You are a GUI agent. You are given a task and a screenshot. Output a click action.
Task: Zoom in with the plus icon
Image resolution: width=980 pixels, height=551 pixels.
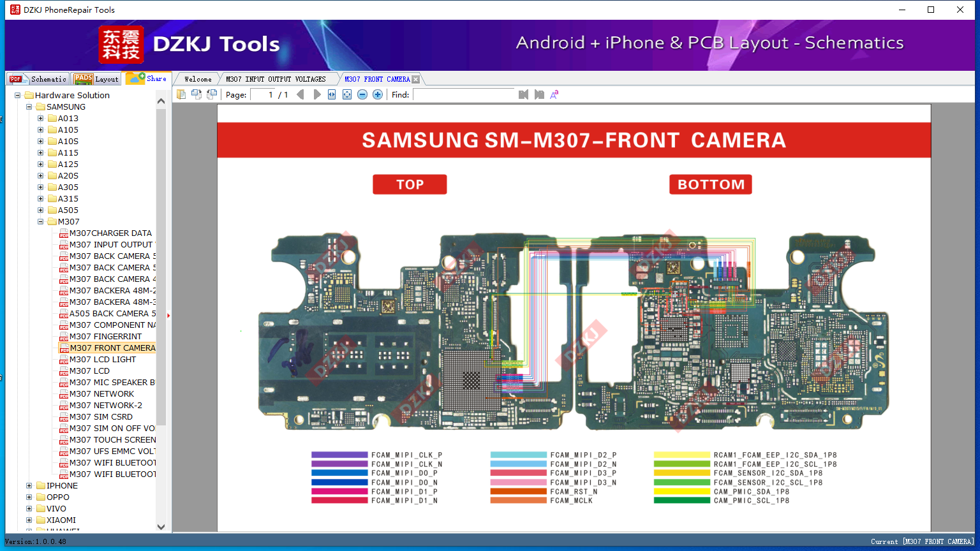coord(378,94)
